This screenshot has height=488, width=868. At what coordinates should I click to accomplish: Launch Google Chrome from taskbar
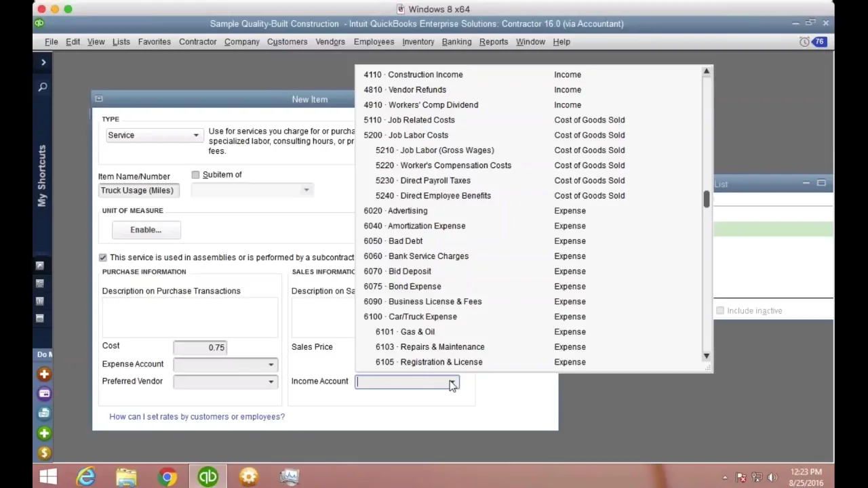167,477
